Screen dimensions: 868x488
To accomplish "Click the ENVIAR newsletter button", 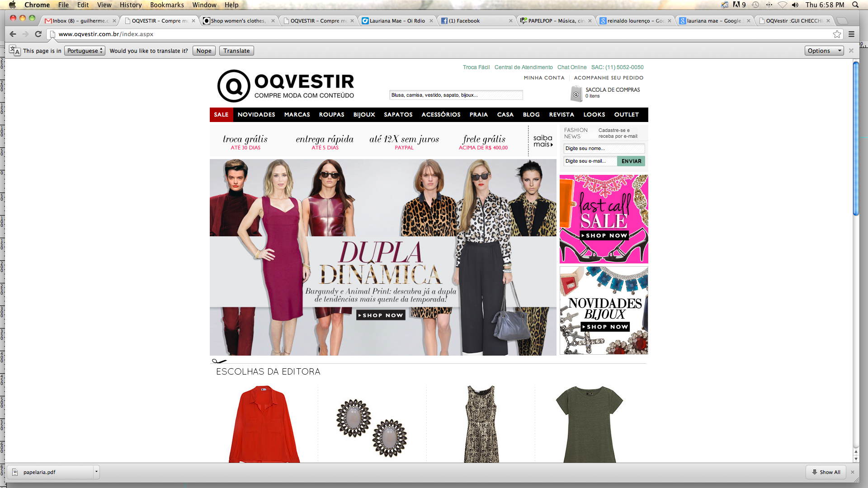I will pyautogui.click(x=631, y=161).
